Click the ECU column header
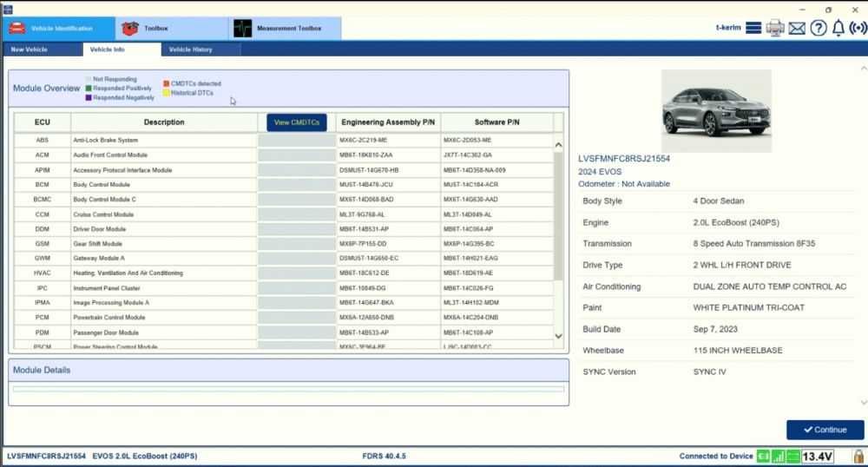The width and height of the screenshot is (868, 467). 42,122
